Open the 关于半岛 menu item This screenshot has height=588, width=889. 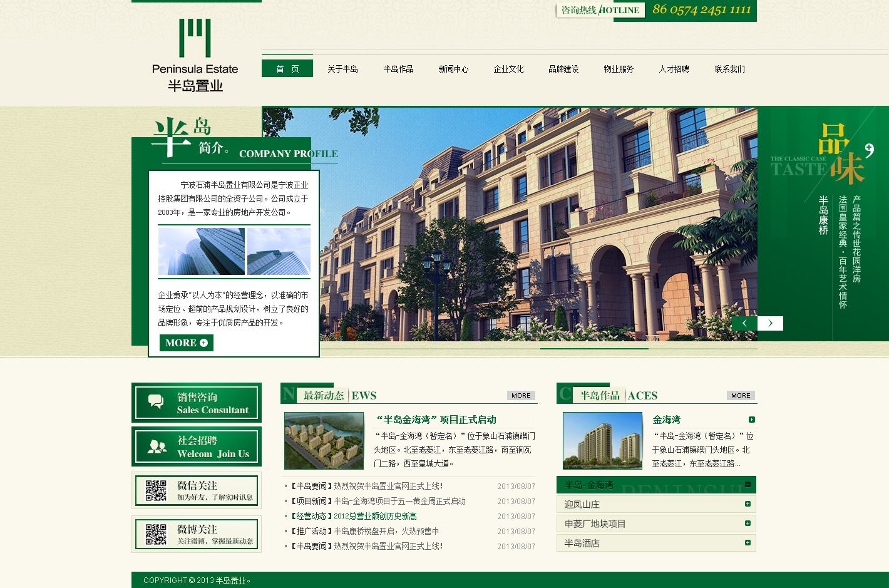(342, 69)
